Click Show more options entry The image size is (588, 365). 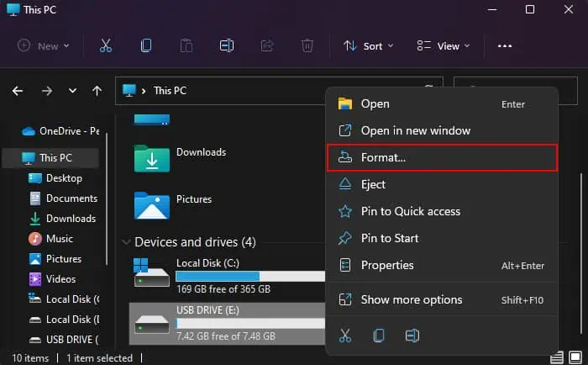(411, 299)
